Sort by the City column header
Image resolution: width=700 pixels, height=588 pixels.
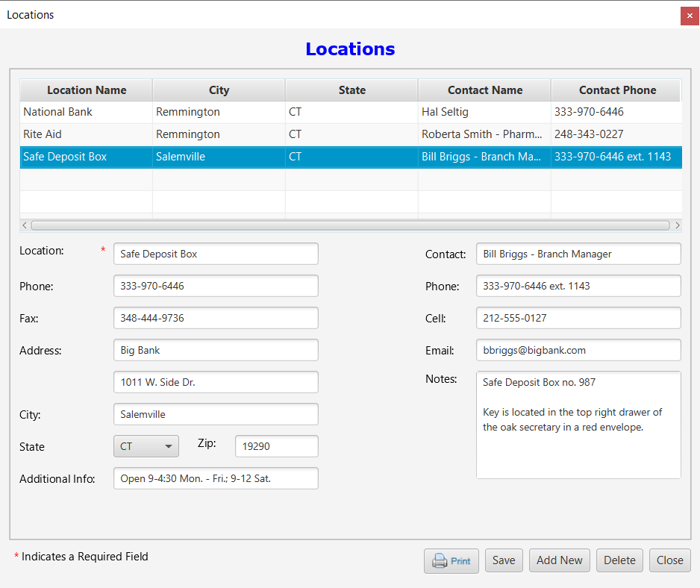[218, 90]
